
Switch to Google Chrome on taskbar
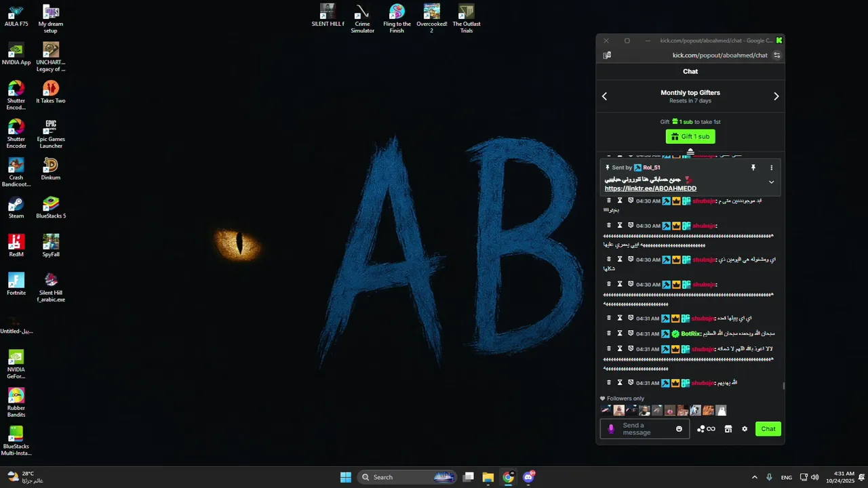click(509, 477)
